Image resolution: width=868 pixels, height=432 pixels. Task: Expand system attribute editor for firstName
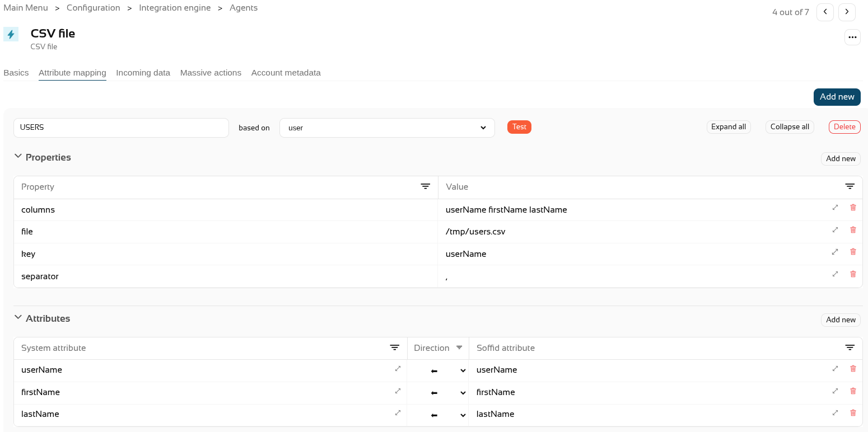[x=398, y=391]
